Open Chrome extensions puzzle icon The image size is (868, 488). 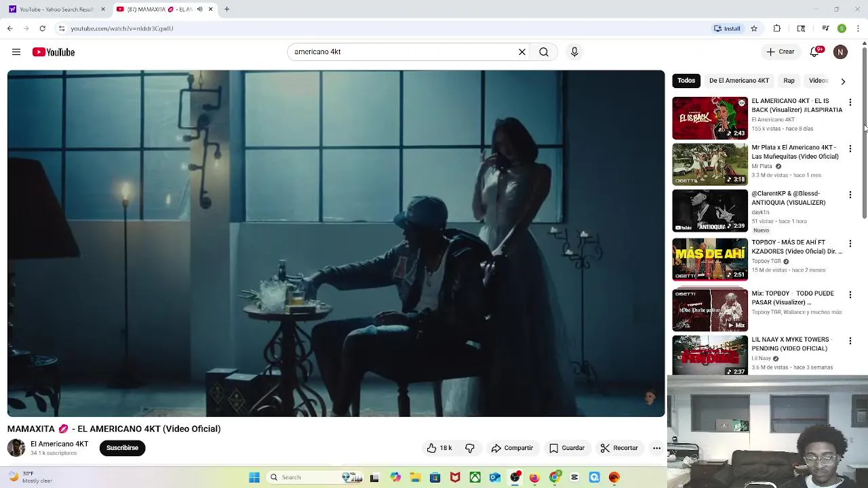coord(777,28)
